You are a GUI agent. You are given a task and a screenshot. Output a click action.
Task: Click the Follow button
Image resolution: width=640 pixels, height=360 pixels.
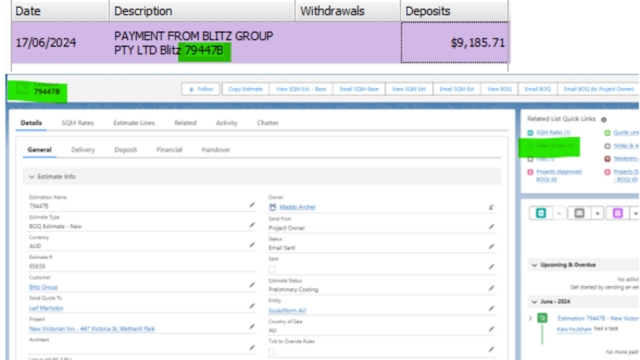point(201,89)
